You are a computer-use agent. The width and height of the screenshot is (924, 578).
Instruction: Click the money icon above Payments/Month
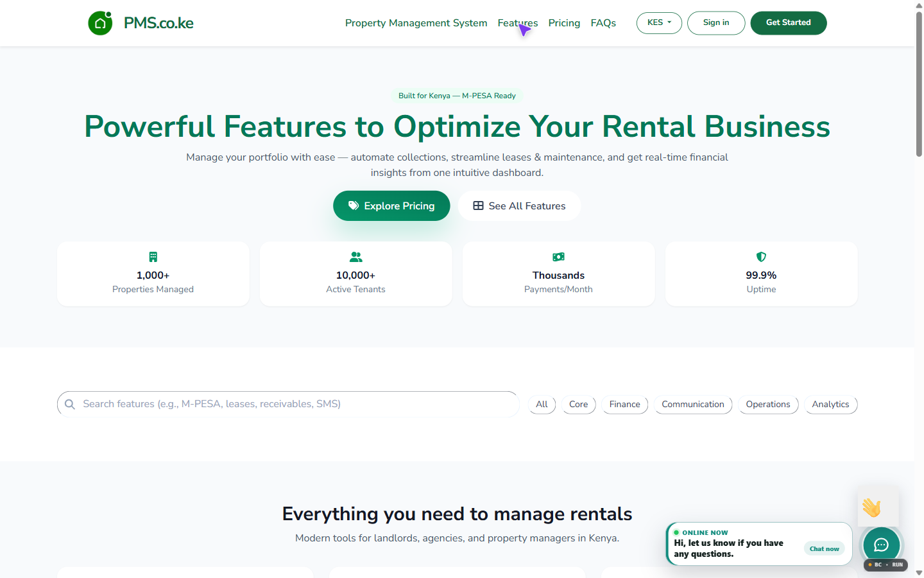coord(558,257)
